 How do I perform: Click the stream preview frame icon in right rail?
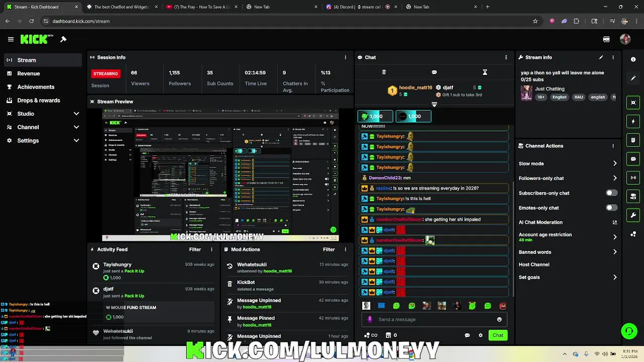click(x=633, y=103)
